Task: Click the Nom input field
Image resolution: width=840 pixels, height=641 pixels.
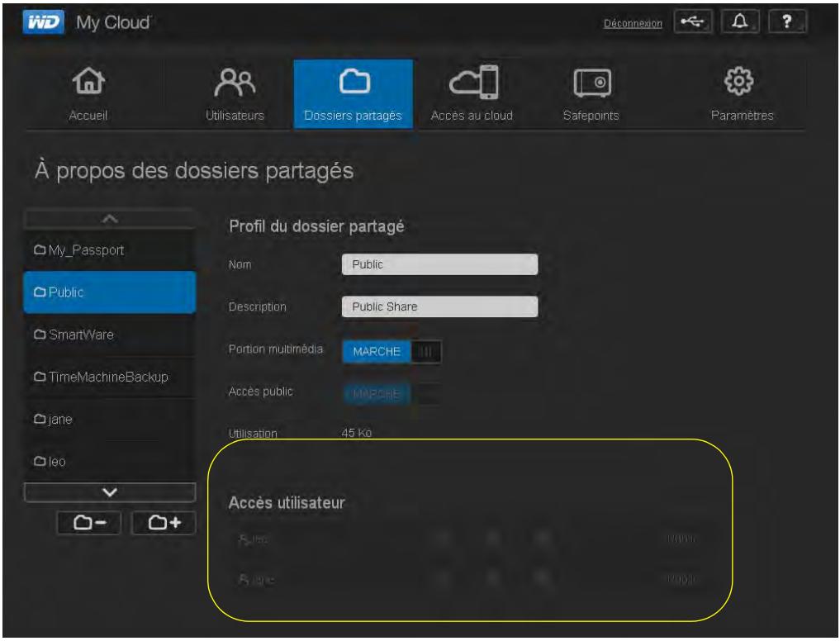Action: pyautogui.click(x=439, y=264)
